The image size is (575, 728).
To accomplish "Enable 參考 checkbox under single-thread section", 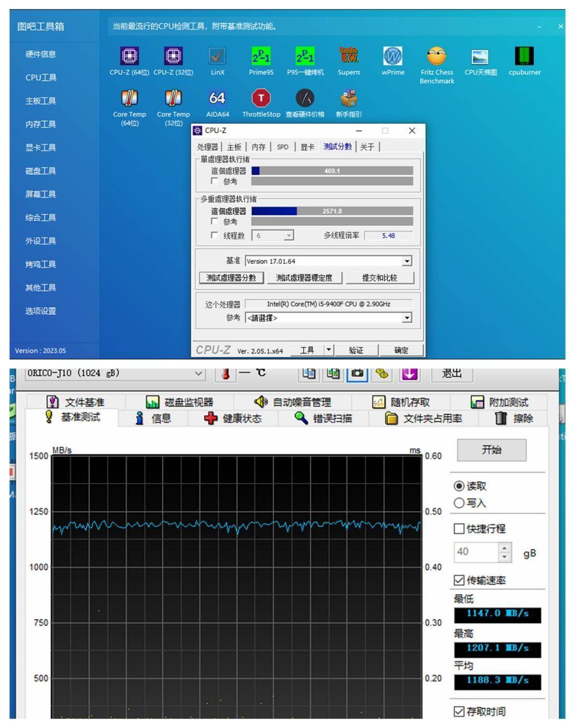I will pyautogui.click(x=214, y=181).
